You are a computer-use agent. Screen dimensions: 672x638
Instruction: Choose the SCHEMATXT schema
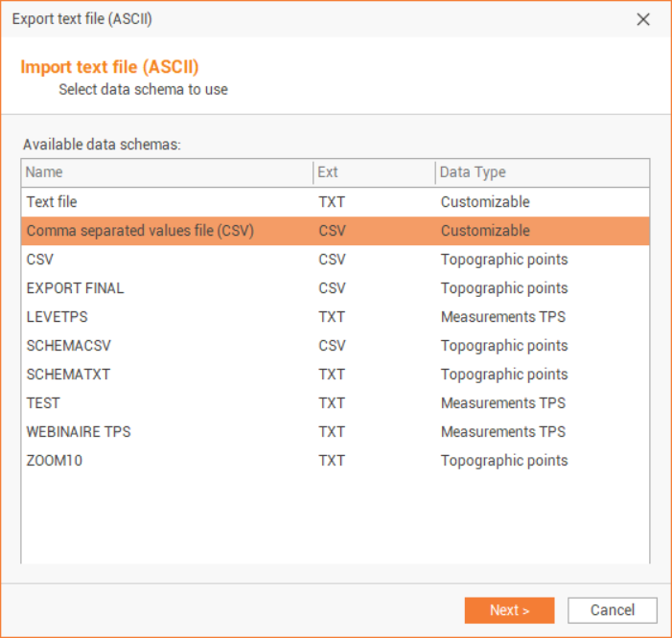(x=68, y=375)
